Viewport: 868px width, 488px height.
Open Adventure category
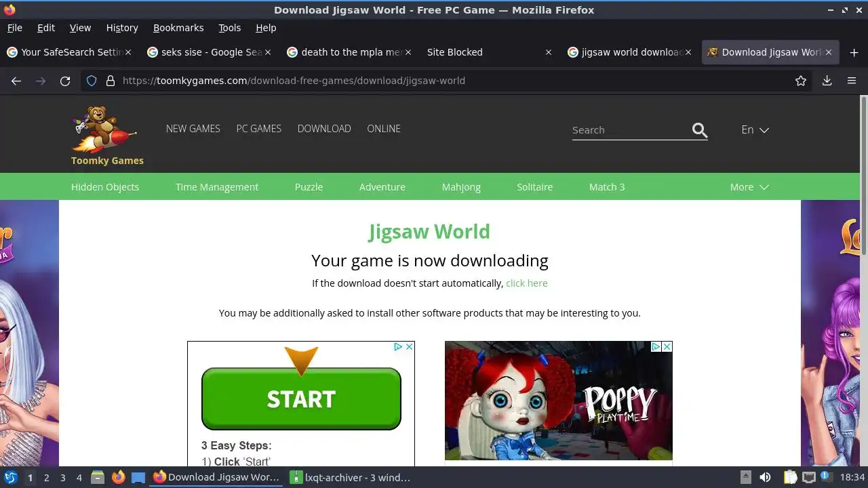(x=382, y=187)
